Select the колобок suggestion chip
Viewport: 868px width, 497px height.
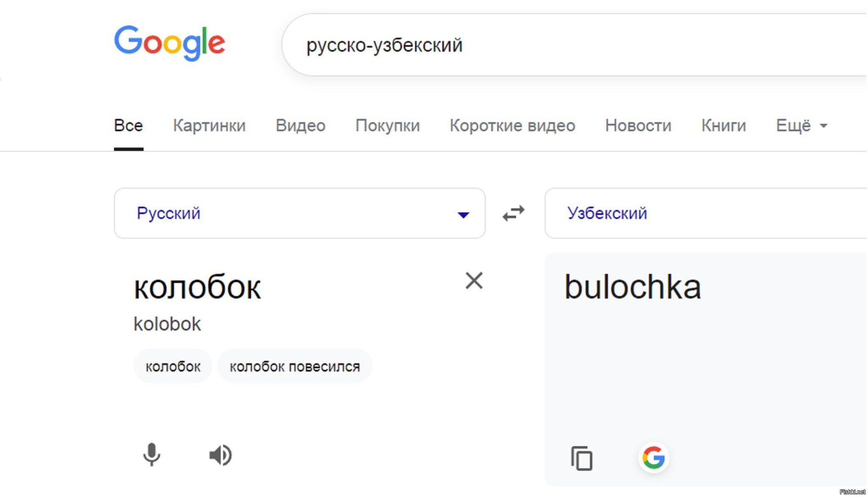pos(173,366)
